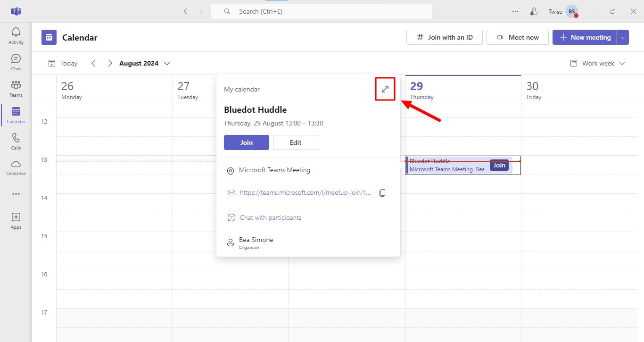The height and width of the screenshot is (342, 644).
Task: Go back using the history arrow
Action: click(x=186, y=11)
